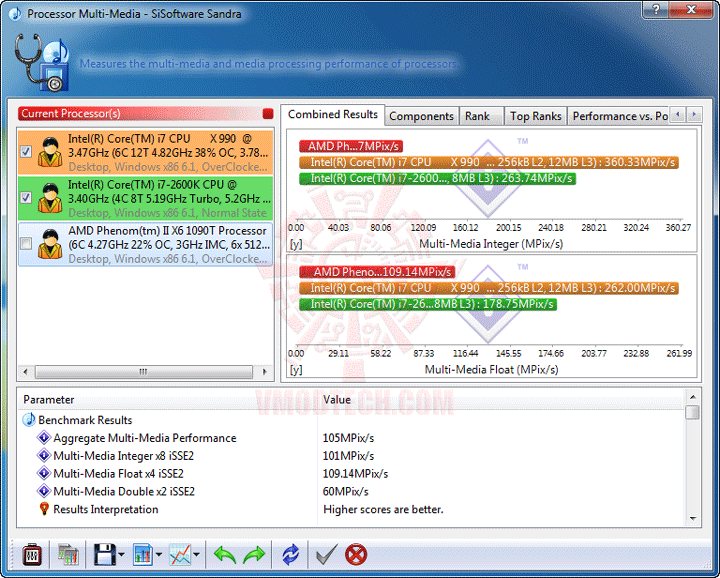The width and height of the screenshot is (720, 578).
Task: Click the line graph view icon
Action: click(x=180, y=555)
